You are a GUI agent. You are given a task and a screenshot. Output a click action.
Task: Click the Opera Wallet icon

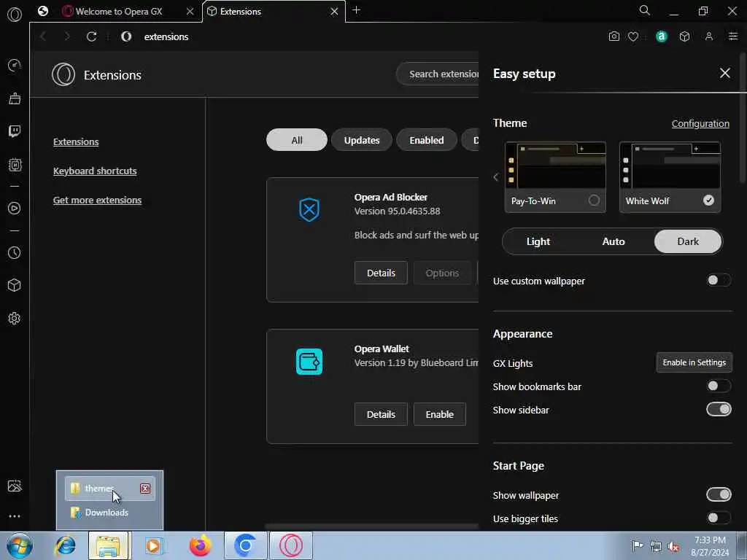pos(309,362)
